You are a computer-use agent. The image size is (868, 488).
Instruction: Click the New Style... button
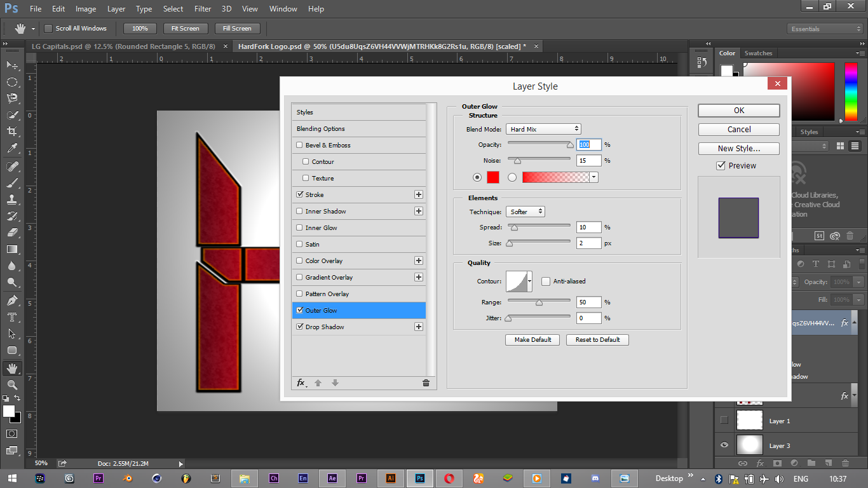click(739, 149)
